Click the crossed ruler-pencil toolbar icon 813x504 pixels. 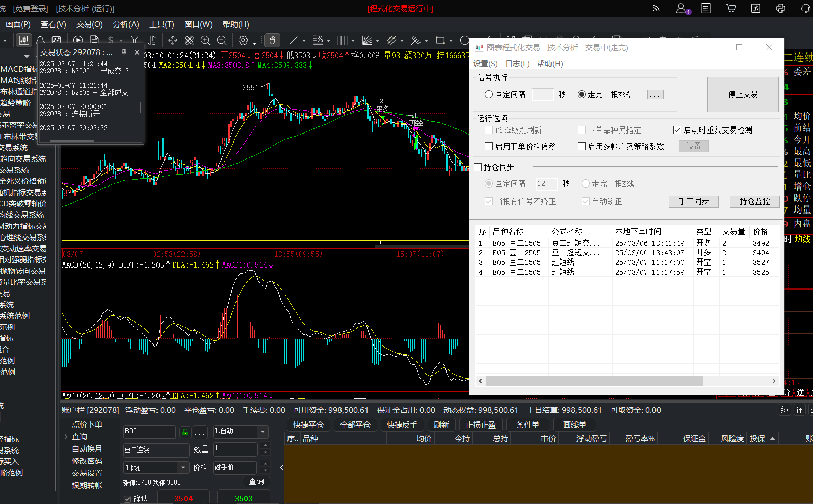pos(189,40)
